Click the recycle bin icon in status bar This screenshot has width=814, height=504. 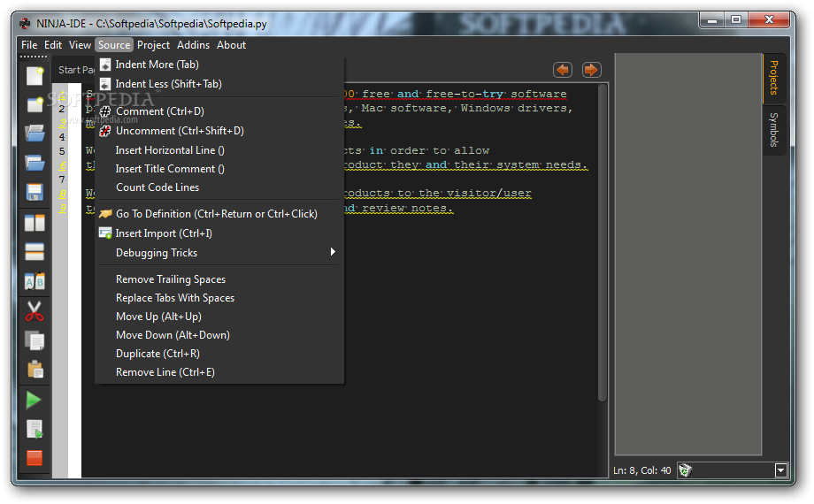tap(685, 470)
